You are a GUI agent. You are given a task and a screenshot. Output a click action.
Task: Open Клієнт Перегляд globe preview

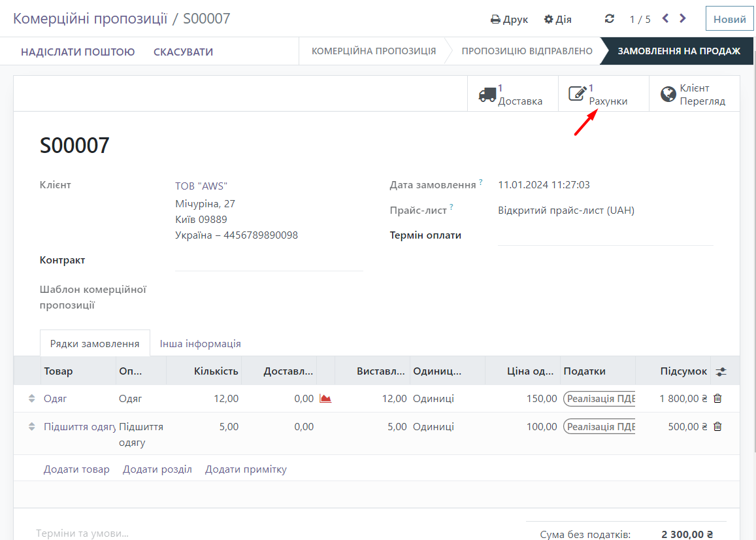coord(694,95)
